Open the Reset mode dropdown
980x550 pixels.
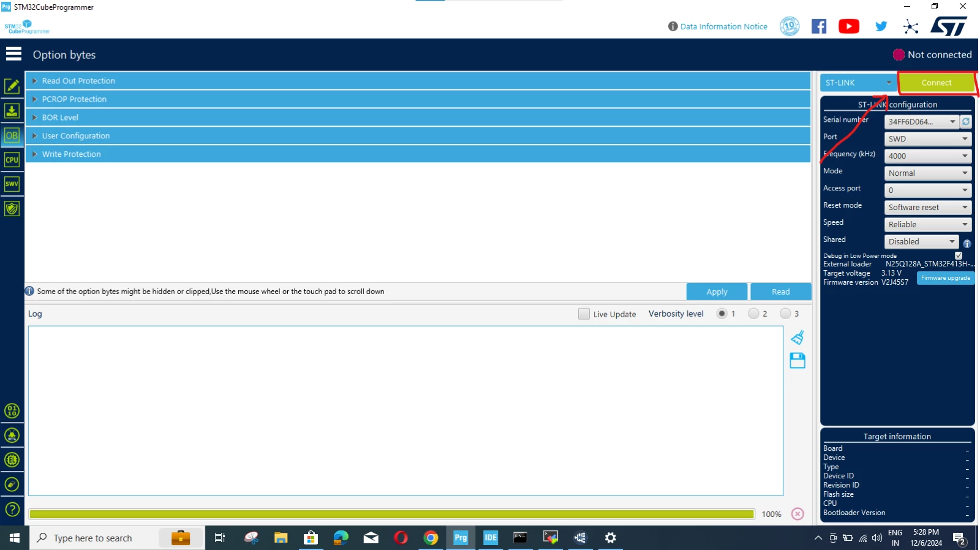[928, 208]
